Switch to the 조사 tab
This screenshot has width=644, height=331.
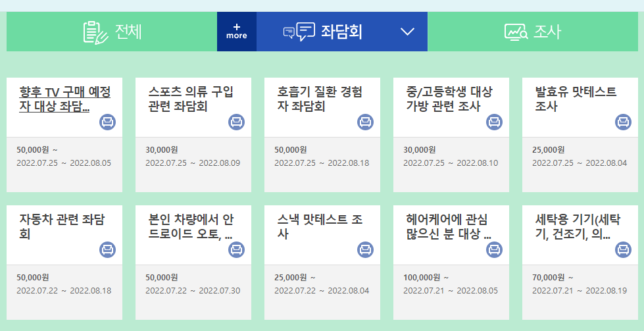(x=533, y=32)
